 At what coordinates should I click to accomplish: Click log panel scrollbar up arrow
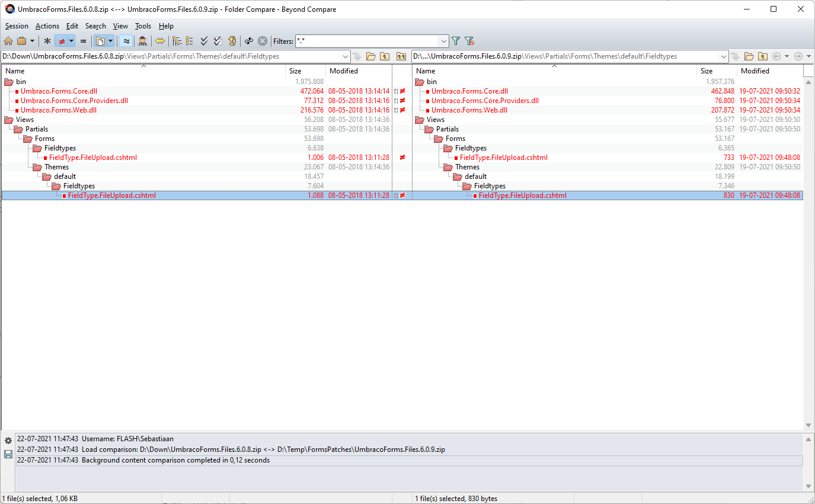coord(808,439)
